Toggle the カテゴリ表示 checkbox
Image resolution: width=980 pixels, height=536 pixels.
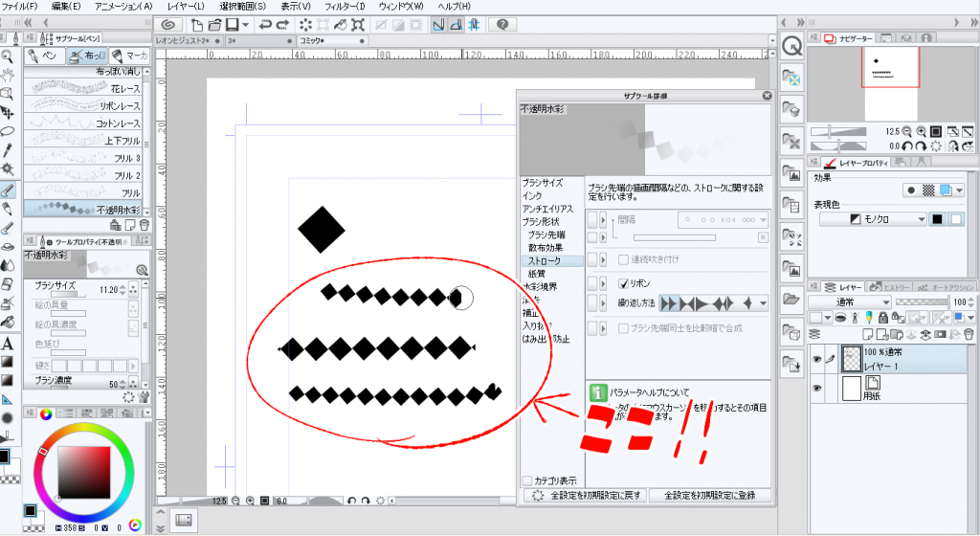coord(527,481)
